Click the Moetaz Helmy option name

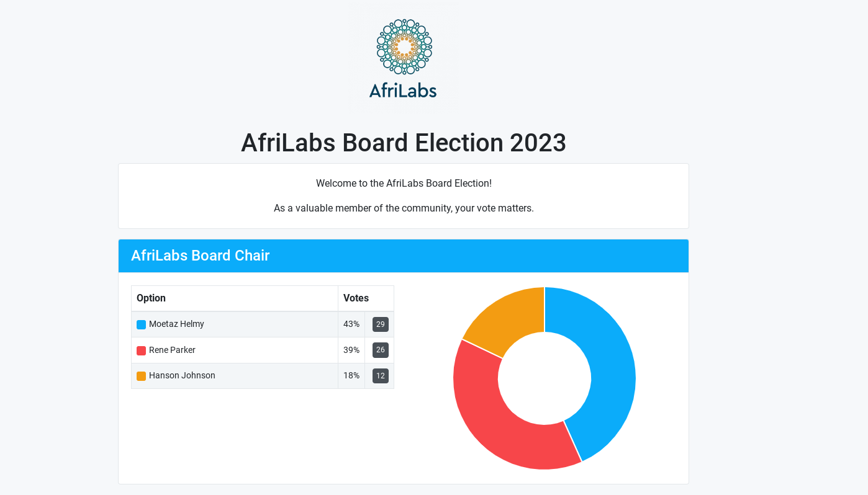(x=176, y=324)
